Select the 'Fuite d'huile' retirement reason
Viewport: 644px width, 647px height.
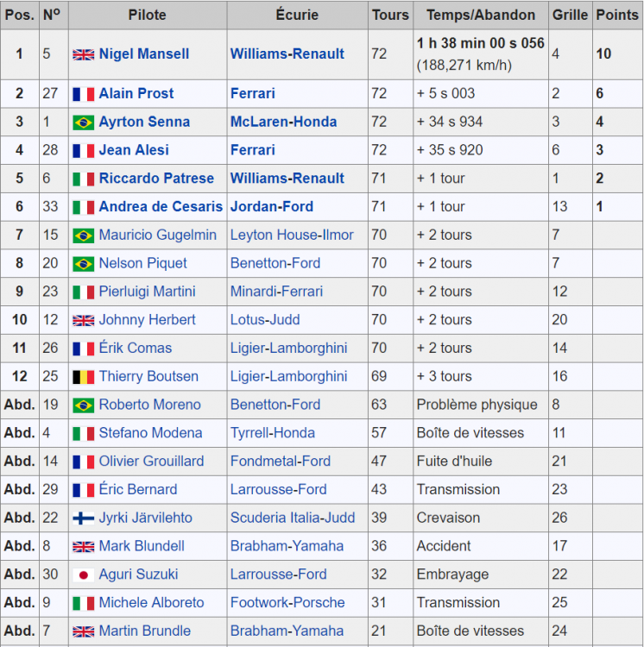pos(454,461)
